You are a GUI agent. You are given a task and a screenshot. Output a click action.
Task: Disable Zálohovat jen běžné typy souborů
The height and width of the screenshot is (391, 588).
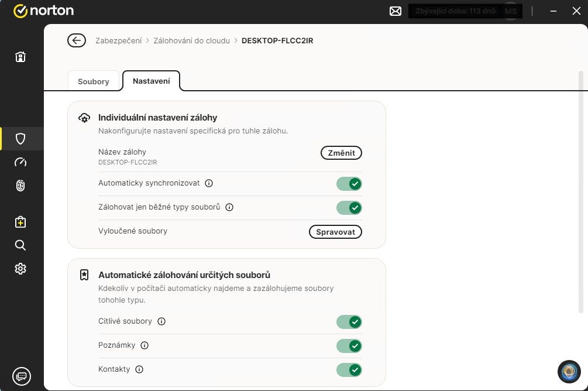click(349, 208)
